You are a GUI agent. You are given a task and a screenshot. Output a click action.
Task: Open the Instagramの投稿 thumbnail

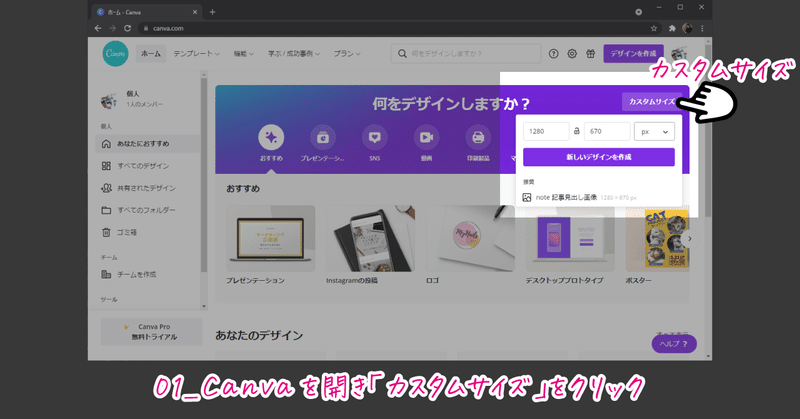click(370, 238)
